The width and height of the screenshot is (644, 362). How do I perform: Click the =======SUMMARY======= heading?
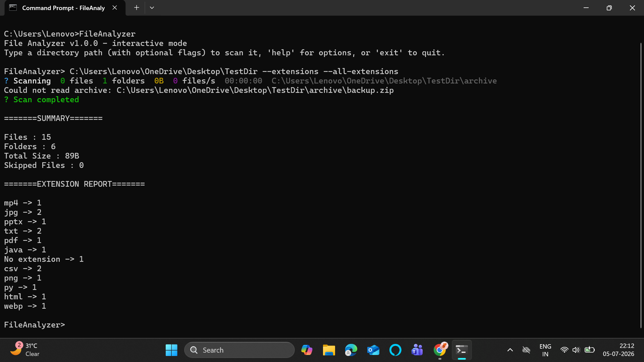click(53, 118)
